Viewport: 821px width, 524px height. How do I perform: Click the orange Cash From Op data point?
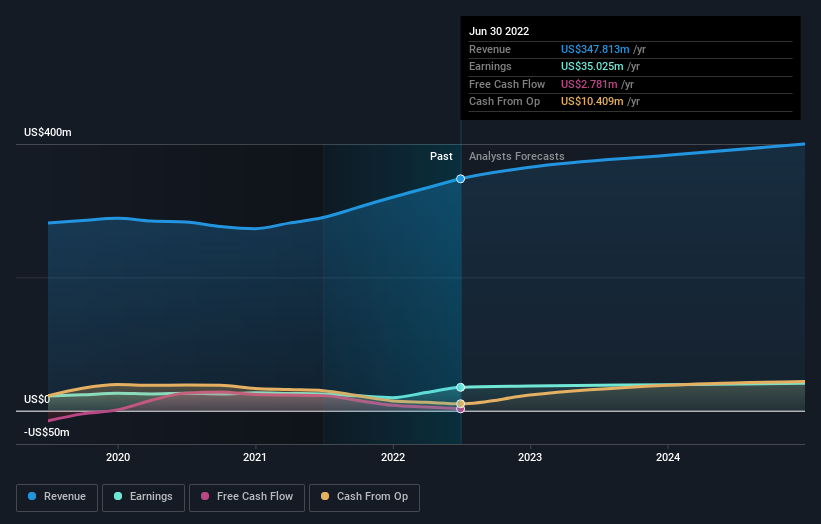[x=460, y=404]
